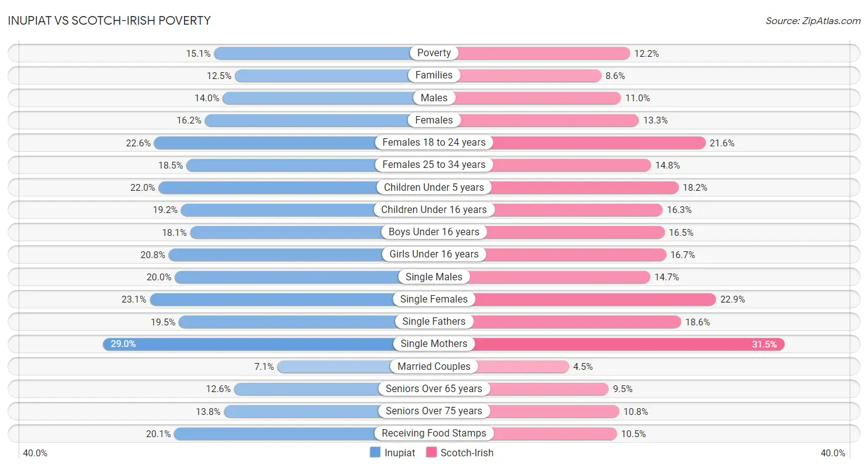Click the Scotch-Irish pink legend swatch
Screen dimensions: 868x468
(x=430, y=453)
